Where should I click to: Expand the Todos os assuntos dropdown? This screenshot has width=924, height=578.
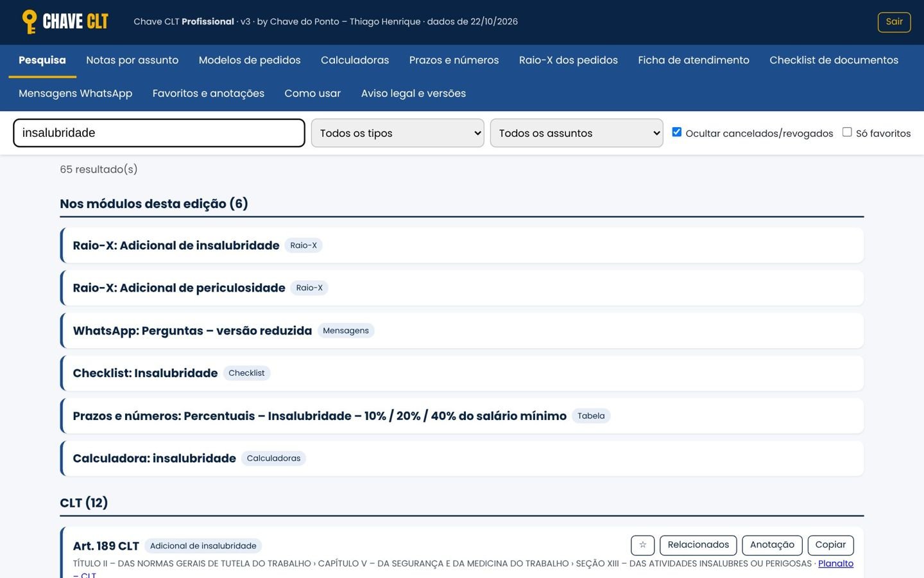(576, 133)
